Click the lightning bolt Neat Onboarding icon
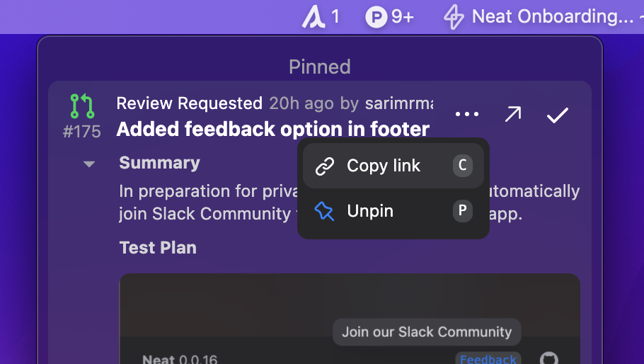644x364 pixels. pos(454,17)
